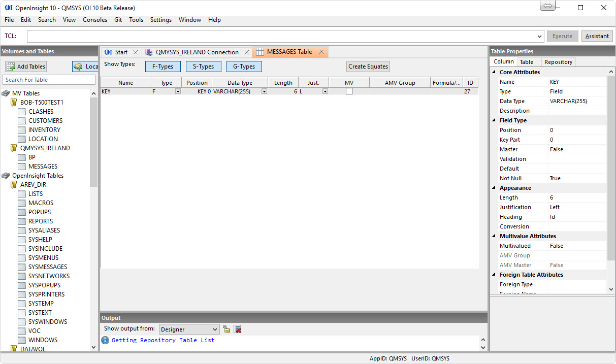Open the File menu
This screenshot has width=616, height=364.
click(x=9, y=20)
